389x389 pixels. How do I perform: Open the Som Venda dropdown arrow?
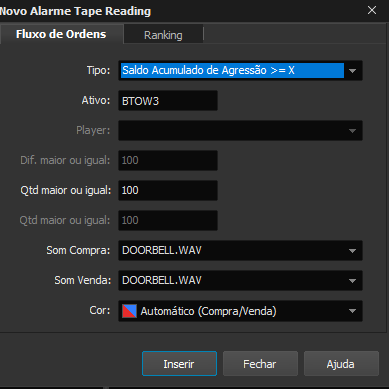[352, 281]
